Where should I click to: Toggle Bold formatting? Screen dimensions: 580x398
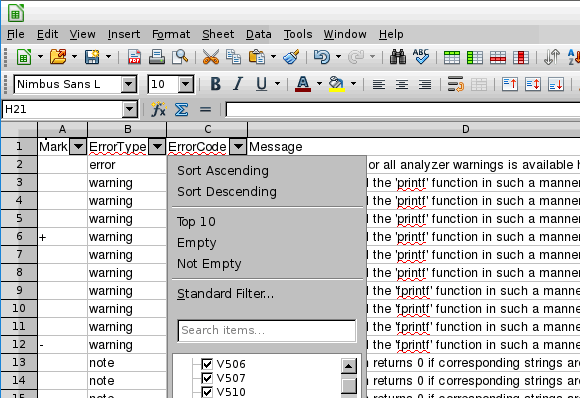215,84
